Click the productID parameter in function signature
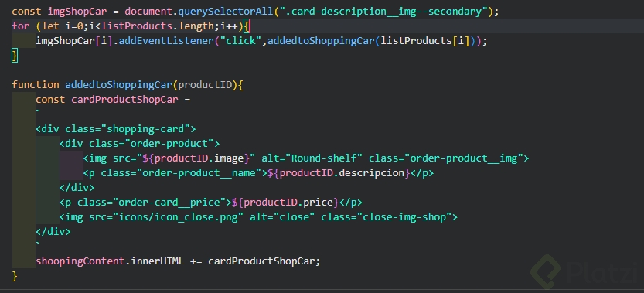The height and width of the screenshot is (293, 644). pos(205,85)
